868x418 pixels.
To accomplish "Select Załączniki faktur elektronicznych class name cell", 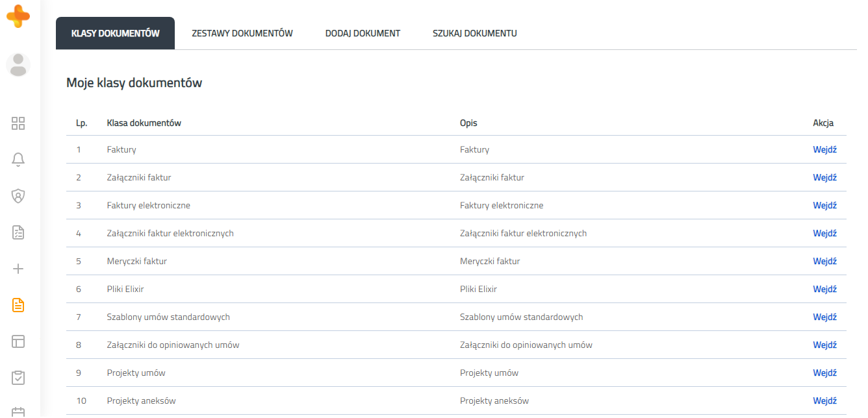I will pyautogui.click(x=170, y=234).
